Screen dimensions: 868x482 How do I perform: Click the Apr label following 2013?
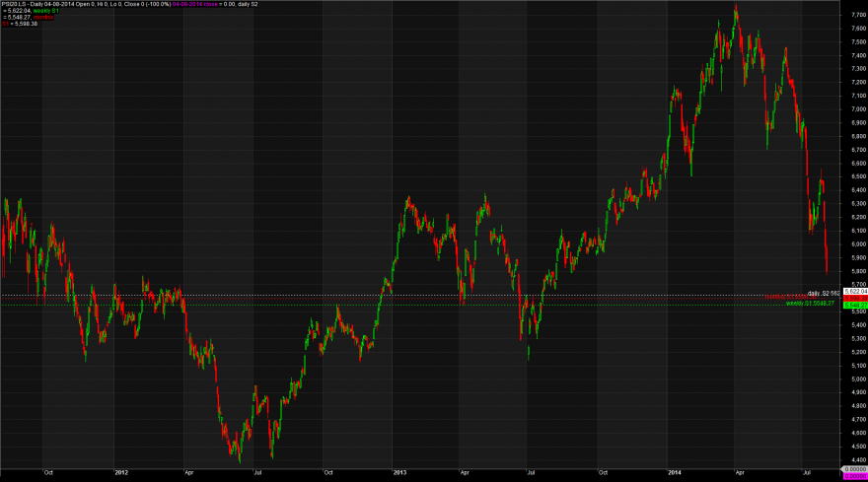pos(465,472)
